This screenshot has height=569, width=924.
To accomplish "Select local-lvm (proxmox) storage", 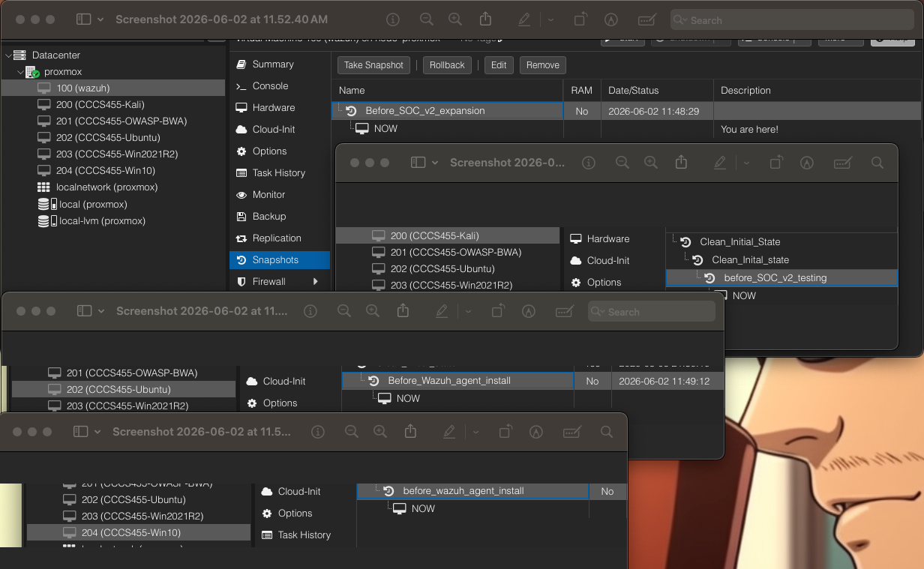I will 113,221.
